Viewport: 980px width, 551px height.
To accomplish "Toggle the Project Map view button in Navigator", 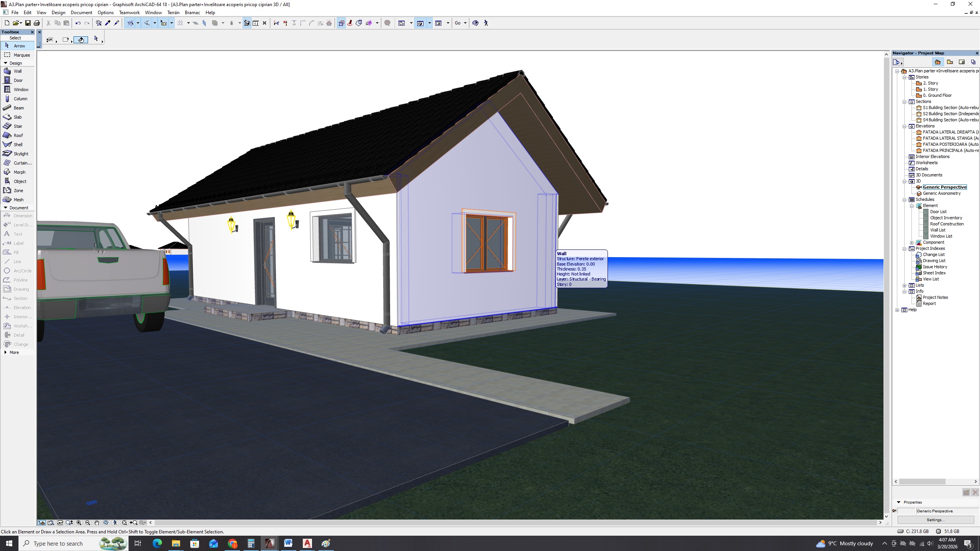I will pyautogui.click(x=938, y=62).
